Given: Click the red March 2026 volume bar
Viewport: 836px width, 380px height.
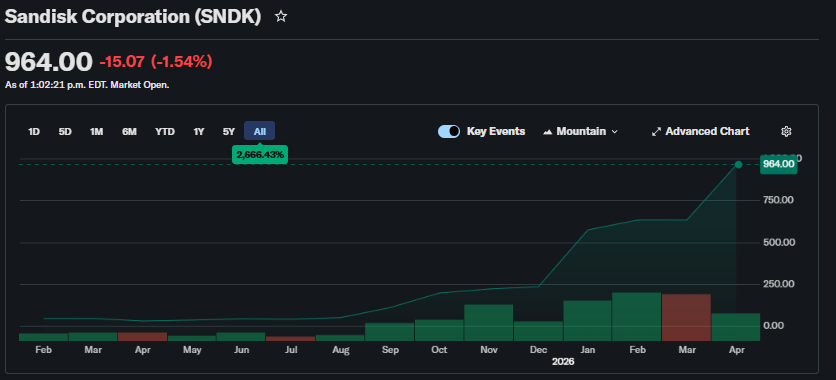Looking at the screenshot, I should [x=686, y=317].
